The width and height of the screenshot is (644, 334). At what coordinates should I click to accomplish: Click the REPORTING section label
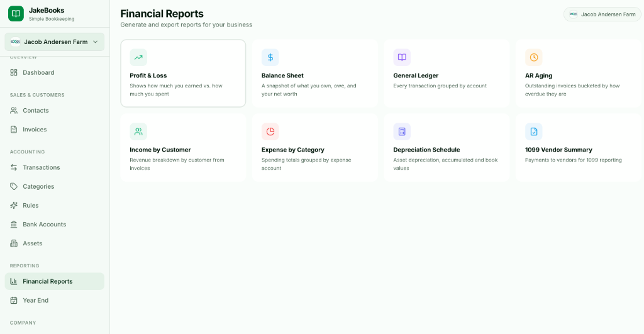[x=25, y=266]
